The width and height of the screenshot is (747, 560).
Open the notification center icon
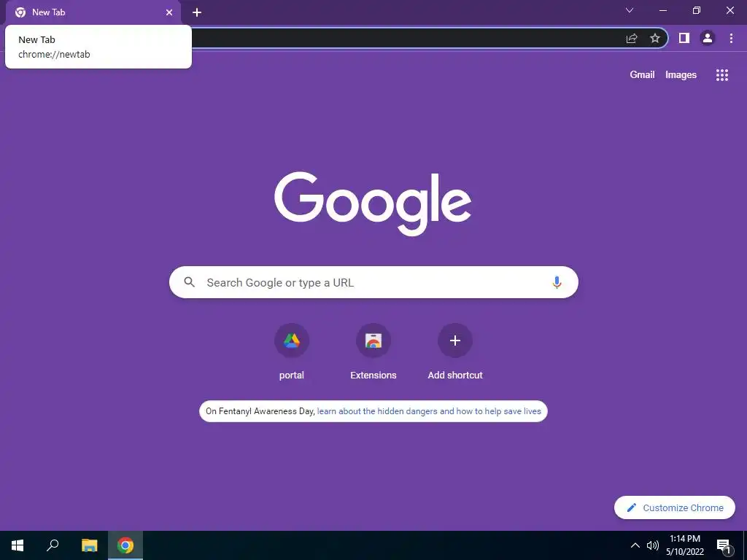pyautogui.click(x=724, y=545)
